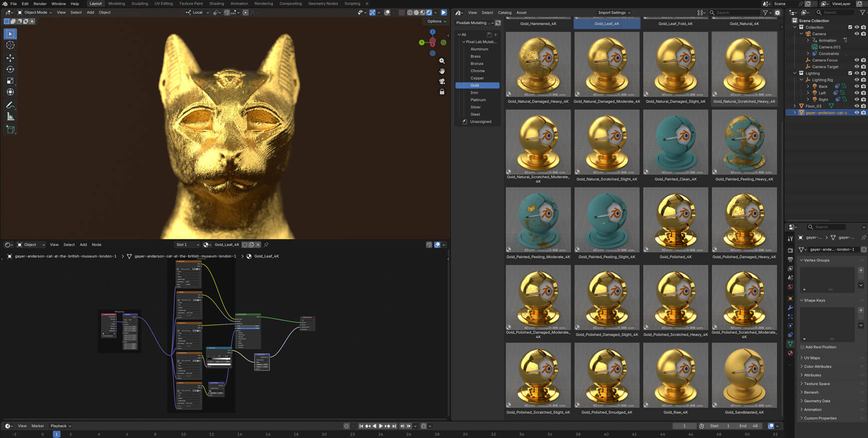Uncheck the Lighting collection checkbox
Viewport: 868px width, 438px height.
[x=850, y=73]
